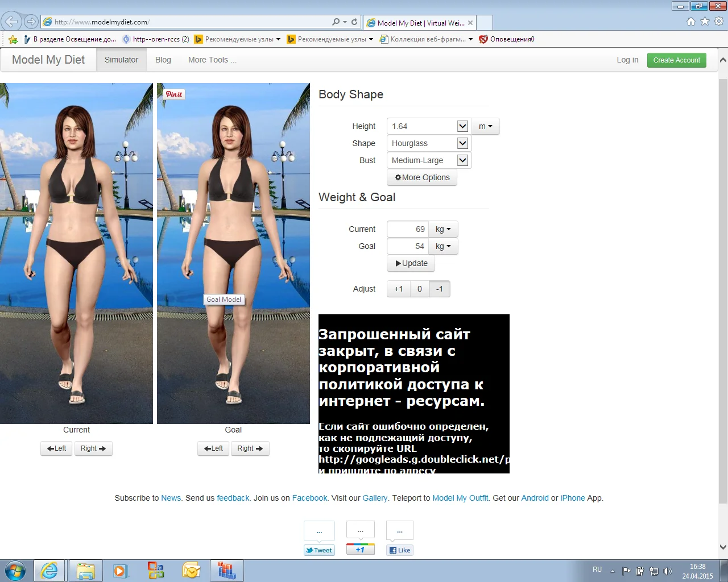Open the Simulator navigation tab
Screen dimensions: 728x582
[x=121, y=60]
